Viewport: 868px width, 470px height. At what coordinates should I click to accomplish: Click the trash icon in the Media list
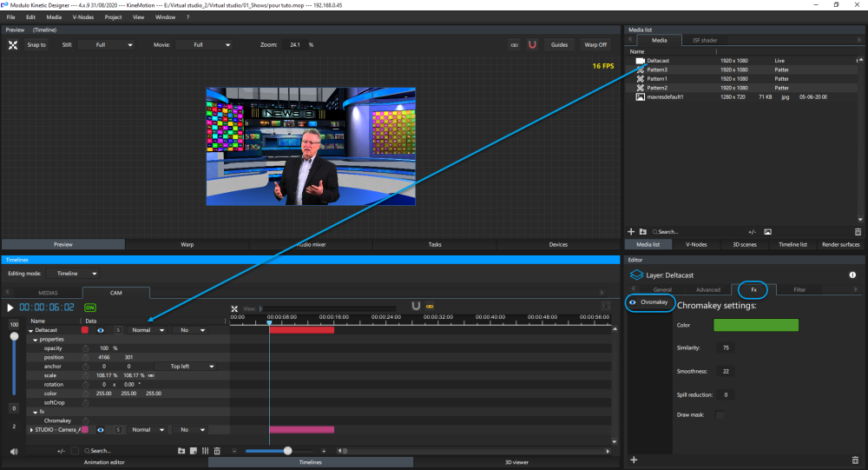click(858, 232)
